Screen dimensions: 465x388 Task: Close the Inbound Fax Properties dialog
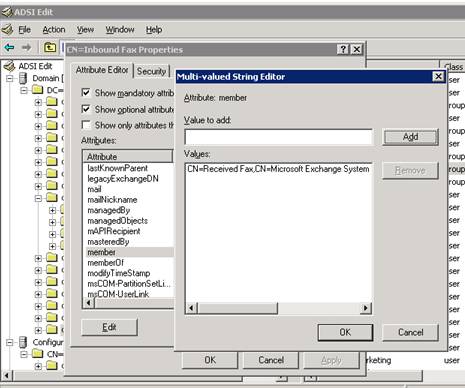(x=357, y=49)
